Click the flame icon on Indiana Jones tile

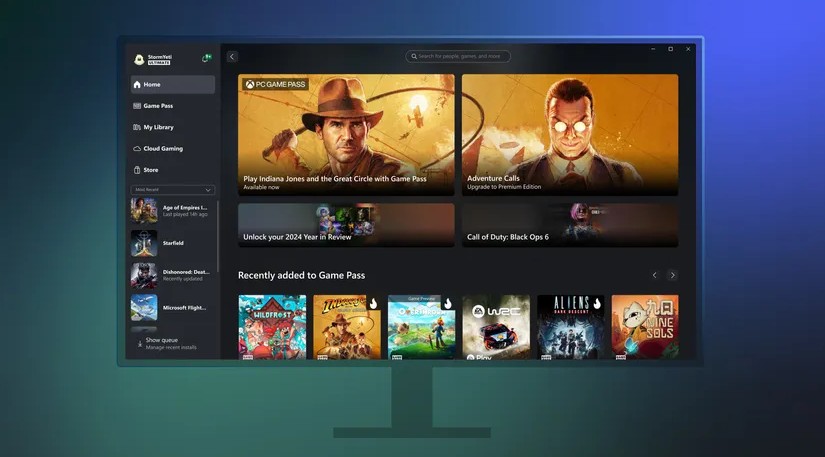(373, 303)
